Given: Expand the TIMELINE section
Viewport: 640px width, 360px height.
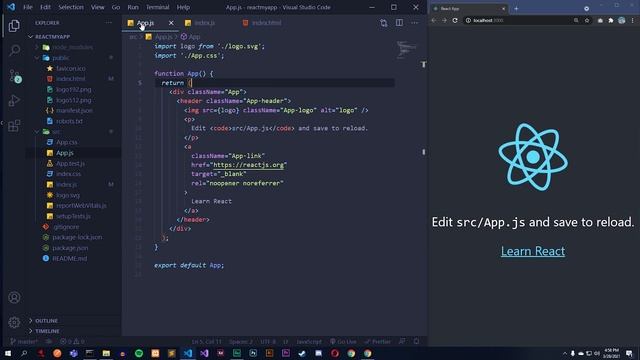Looking at the screenshot, I should [47, 331].
